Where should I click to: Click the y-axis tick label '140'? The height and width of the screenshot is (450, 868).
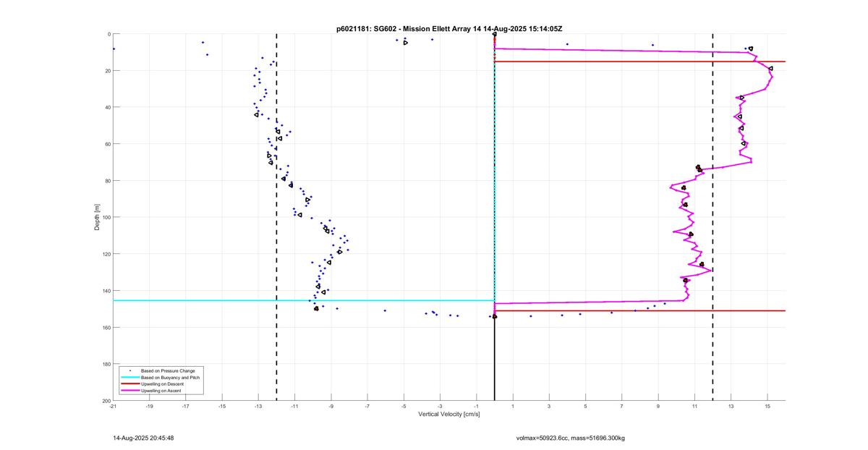coord(106,291)
